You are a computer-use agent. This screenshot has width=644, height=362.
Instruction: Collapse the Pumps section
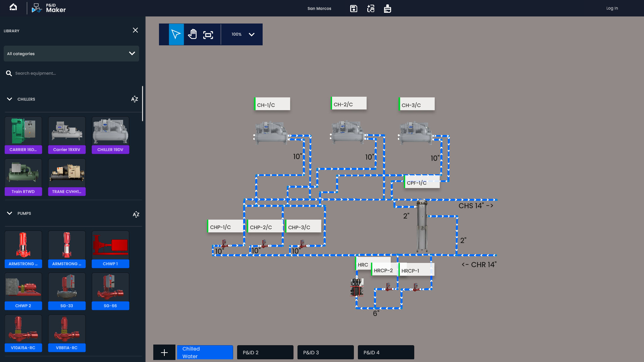click(10, 213)
